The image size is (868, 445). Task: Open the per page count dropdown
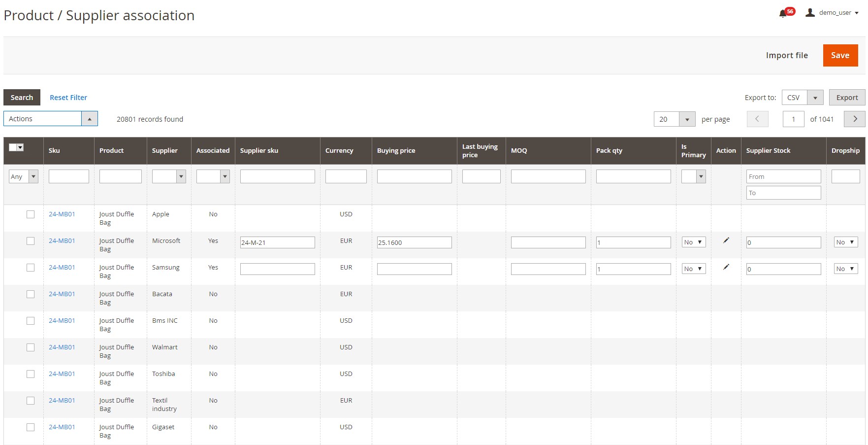[675, 119]
